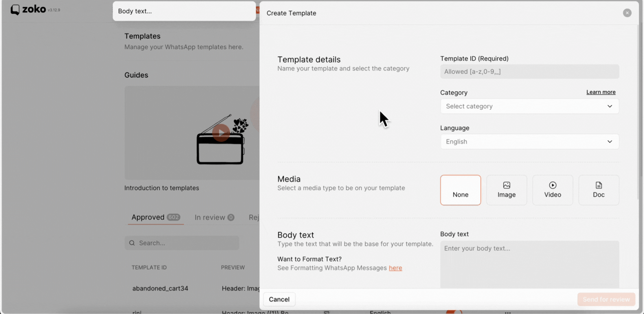
Task: Open the Language dropdown showing English
Action: click(x=529, y=142)
